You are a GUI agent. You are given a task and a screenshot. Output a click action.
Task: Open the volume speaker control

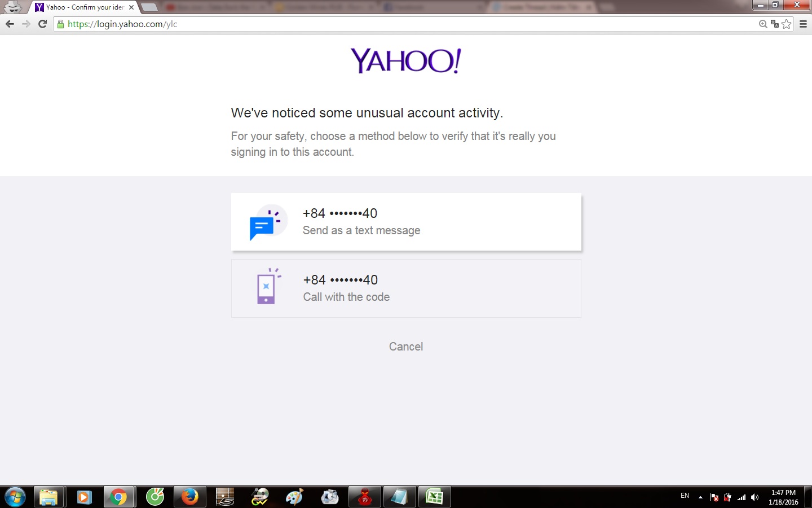755,497
